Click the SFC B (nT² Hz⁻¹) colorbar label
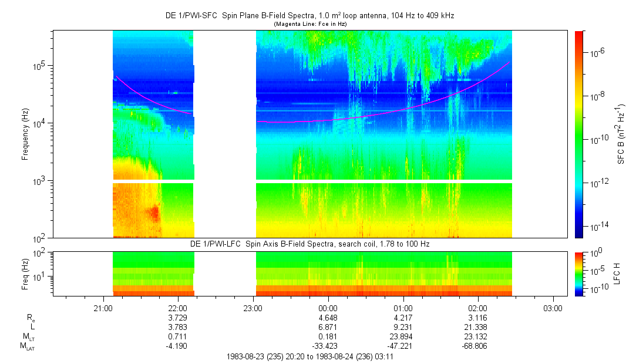The width and height of the screenshot is (636, 364). coord(621,134)
